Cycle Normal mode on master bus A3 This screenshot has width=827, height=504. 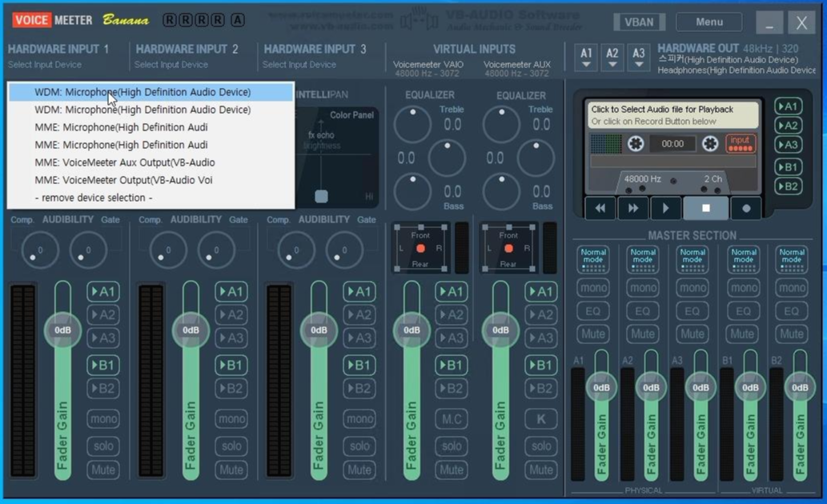tap(693, 259)
